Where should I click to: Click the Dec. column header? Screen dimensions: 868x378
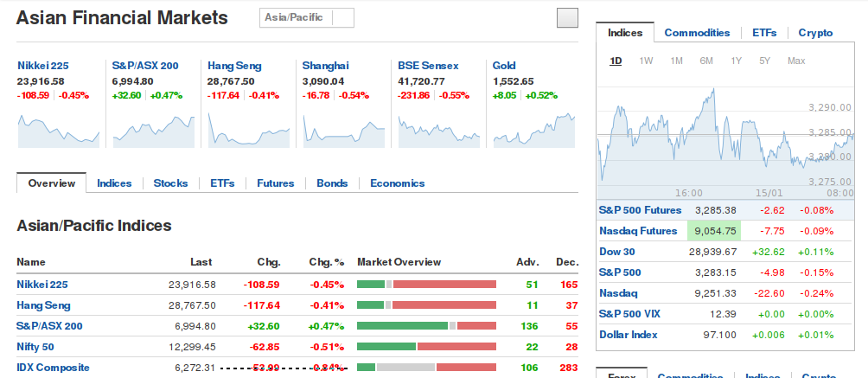[567, 262]
